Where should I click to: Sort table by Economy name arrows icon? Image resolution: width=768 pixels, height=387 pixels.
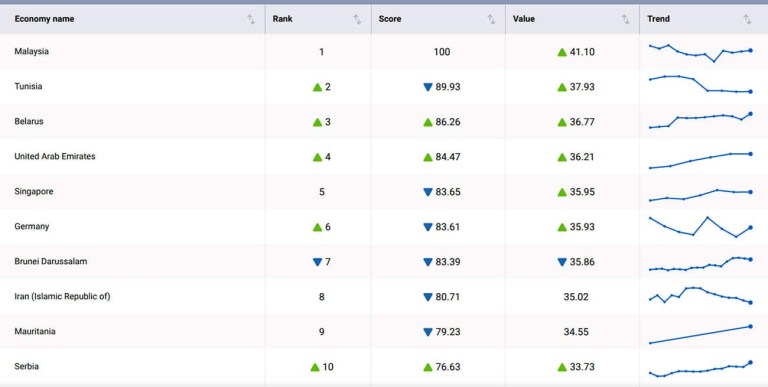tap(251, 19)
